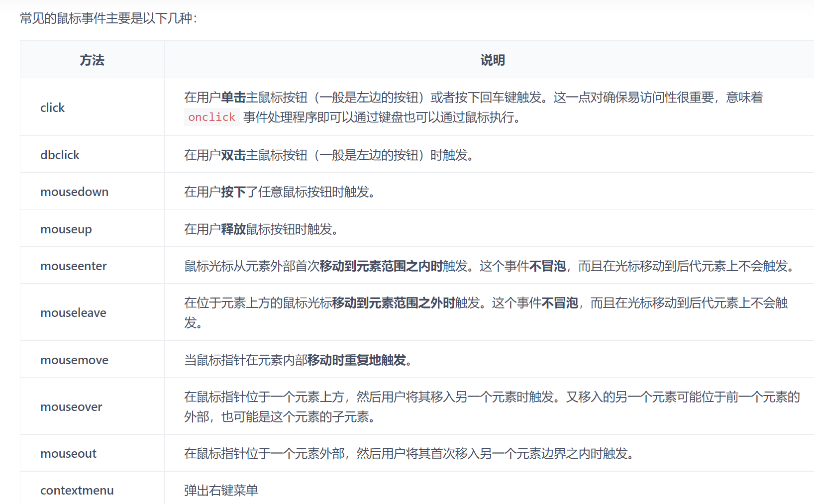Click the bold 按下 text in mousedown description

(x=233, y=192)
